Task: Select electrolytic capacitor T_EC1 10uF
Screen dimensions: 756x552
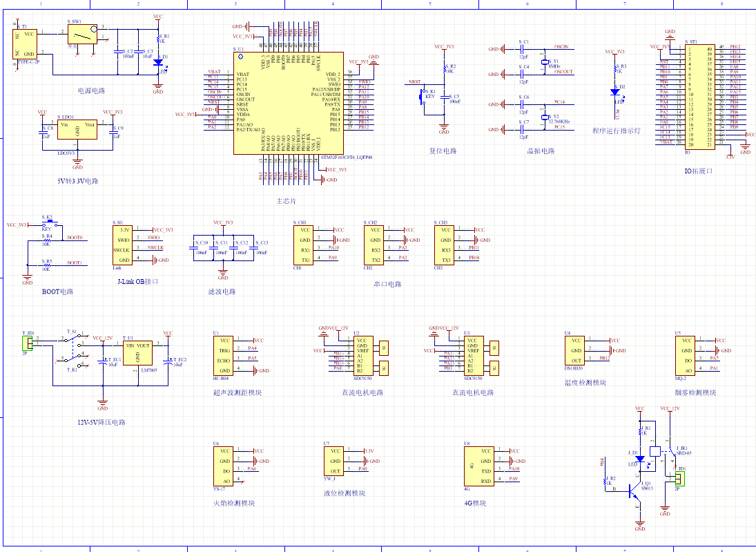Action: [x=102, y=361]
